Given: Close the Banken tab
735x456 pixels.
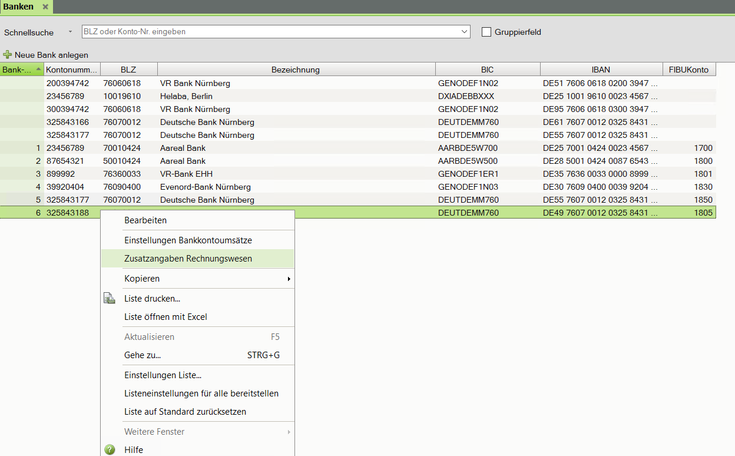Looking at the screenshot, I should [x=45, y=7].
